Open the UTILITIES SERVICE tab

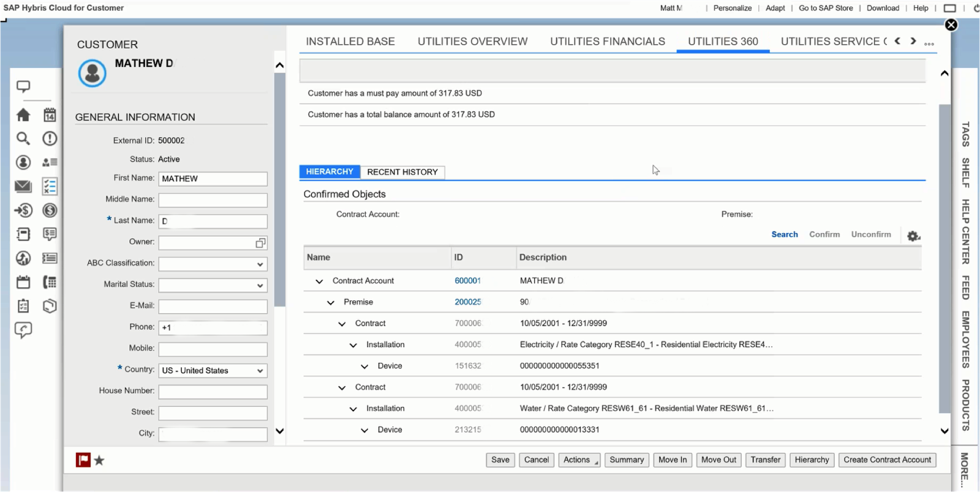click(834, 42)
